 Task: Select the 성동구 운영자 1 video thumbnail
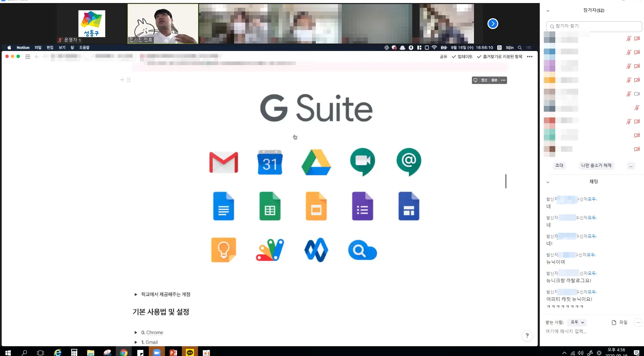(x=92, y=24)
